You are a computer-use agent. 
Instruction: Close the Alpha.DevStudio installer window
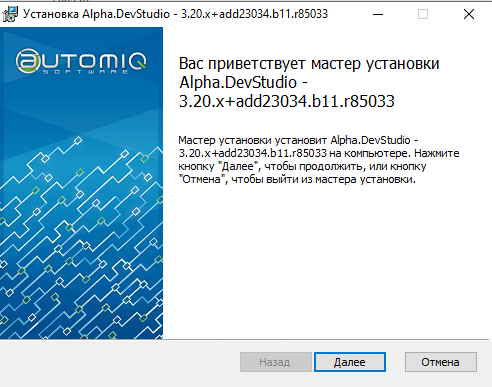(x=469, y=14)
